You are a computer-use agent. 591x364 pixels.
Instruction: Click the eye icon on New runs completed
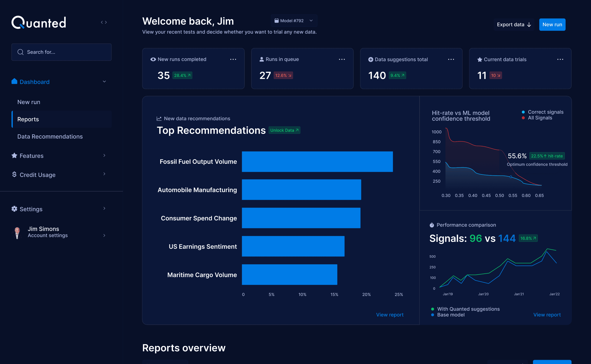point(153,59)
